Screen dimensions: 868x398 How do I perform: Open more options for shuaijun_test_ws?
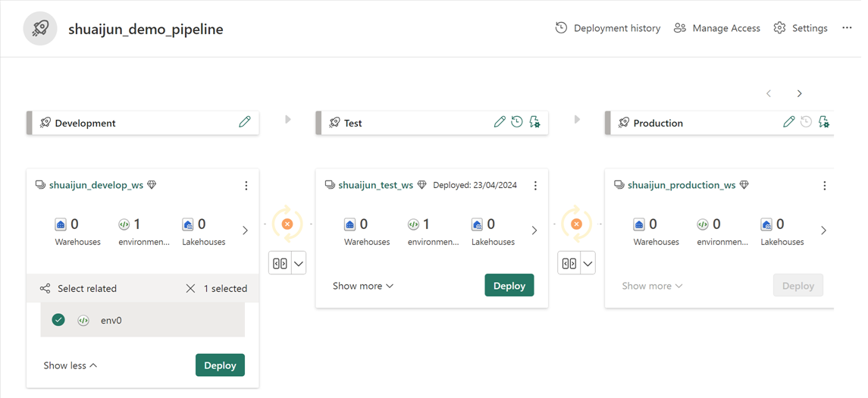(535, 186)
